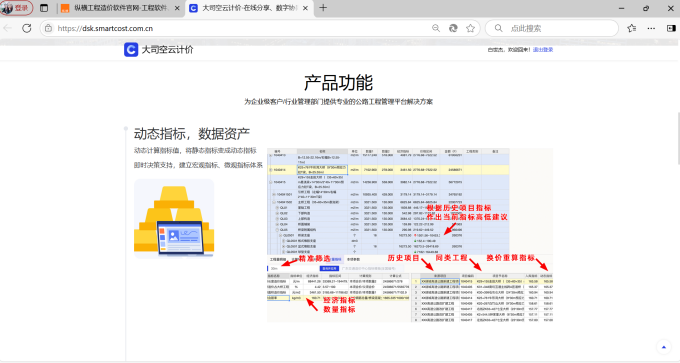Image resolution: width=680 pixels, height=363 pixels.
Task: Click the back-to-top arrow button
Action: [664, 347]
